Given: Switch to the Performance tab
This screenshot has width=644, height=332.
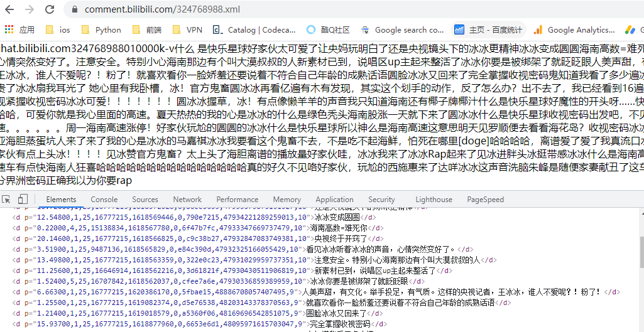Looking at the screenshot, I should [x=237, y=200].
